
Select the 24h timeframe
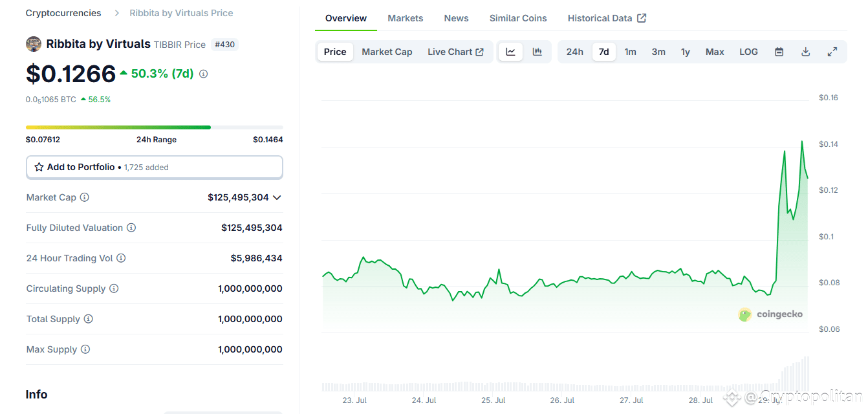pyautogui.click(x=574, y=51)
